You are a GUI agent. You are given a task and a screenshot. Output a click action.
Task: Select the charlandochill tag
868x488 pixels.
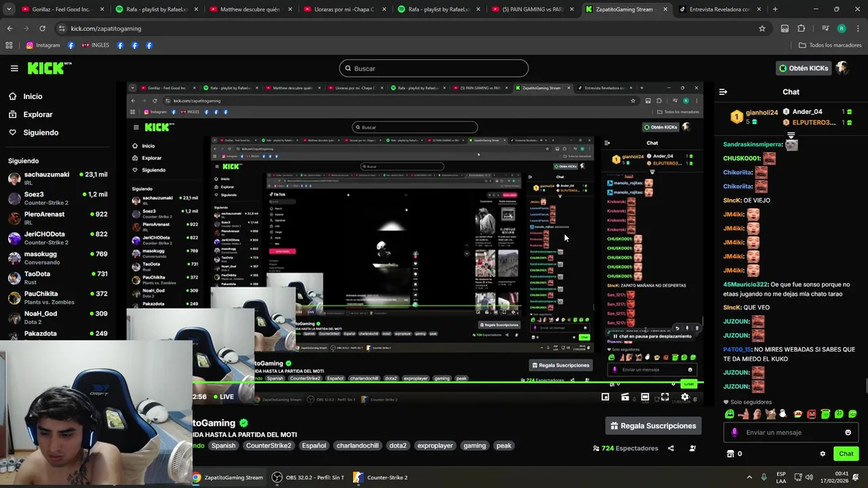coord(357,446)
